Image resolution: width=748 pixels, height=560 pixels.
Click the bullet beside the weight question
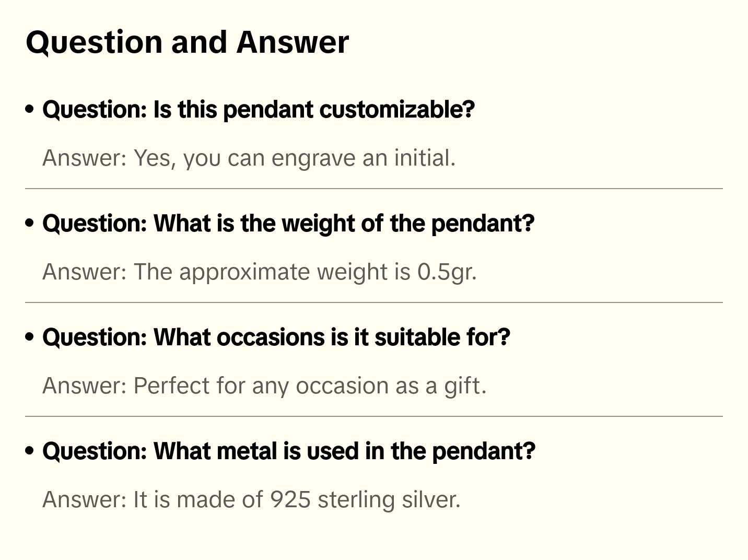pyautogui.click(x=30, y=223)
